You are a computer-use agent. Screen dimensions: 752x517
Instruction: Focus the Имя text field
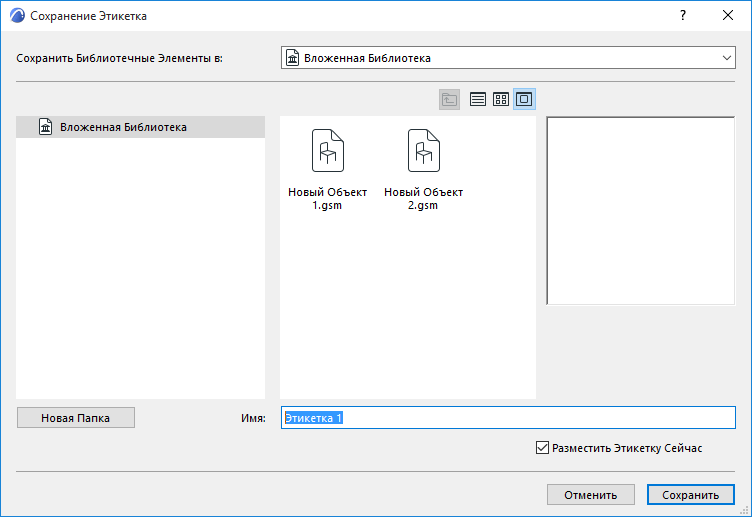[x=508, y=418]
